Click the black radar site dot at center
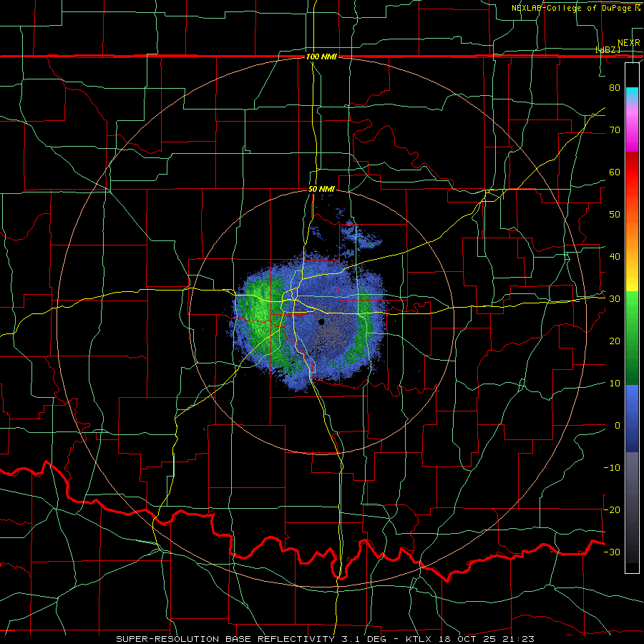 pyautogui.click(x=321, y=322)
